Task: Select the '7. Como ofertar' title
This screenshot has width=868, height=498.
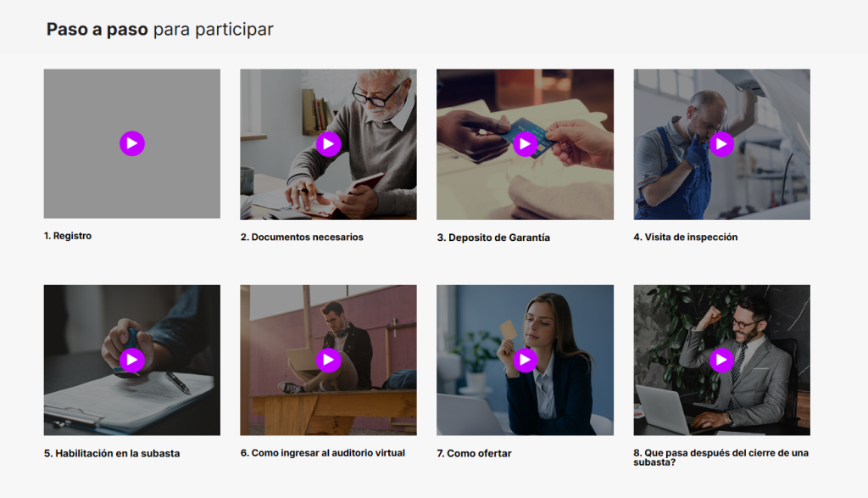Action: [474, 453]
